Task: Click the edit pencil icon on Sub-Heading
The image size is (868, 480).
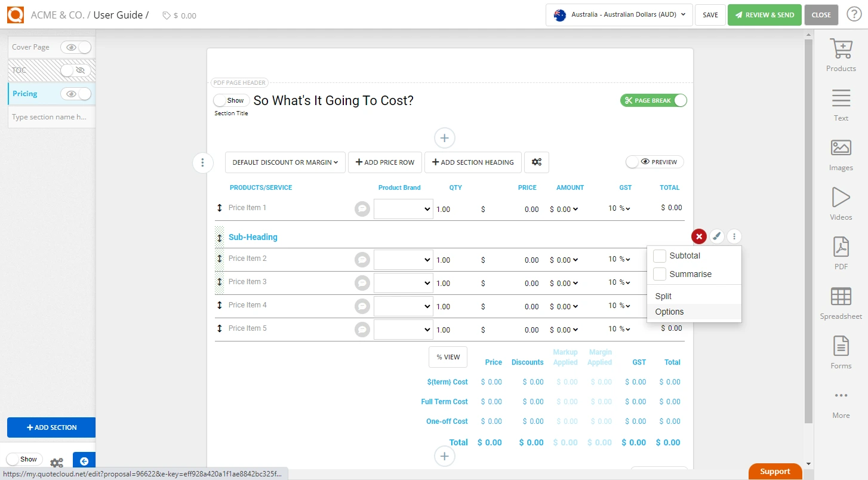Action: point(717,236)
